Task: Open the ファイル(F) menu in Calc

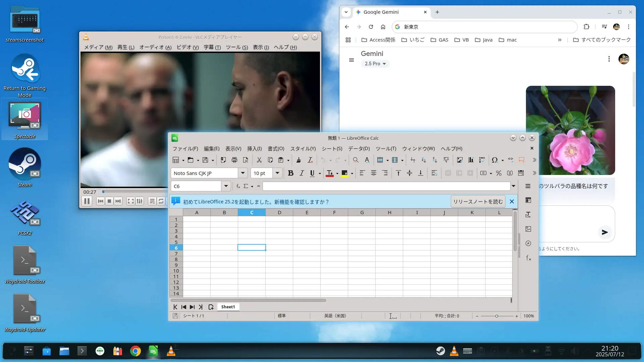Action: coord(185,148)
